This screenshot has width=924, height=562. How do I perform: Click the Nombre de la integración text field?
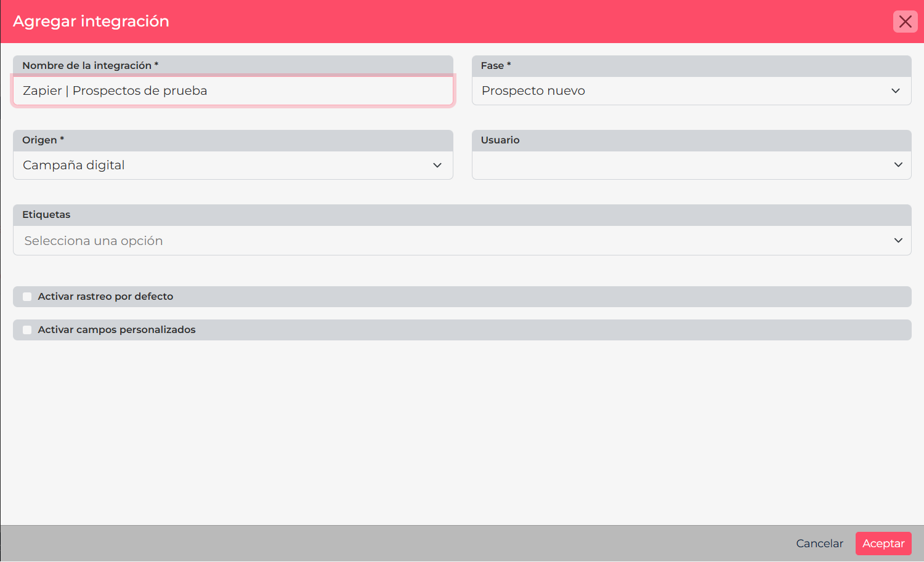click(x=233, y=90)
